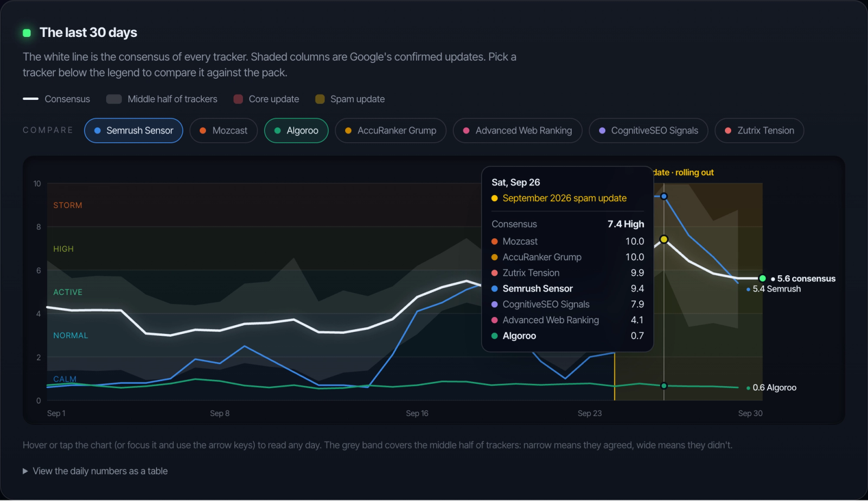
Task: Enable the Zutrix Tension compare chip
Action: pos(759,131)
